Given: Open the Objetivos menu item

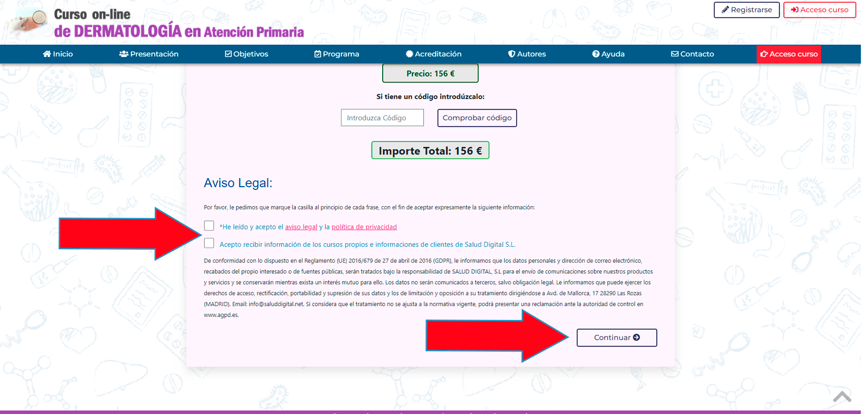Looking at the screenshot, I should pos(246,54).
